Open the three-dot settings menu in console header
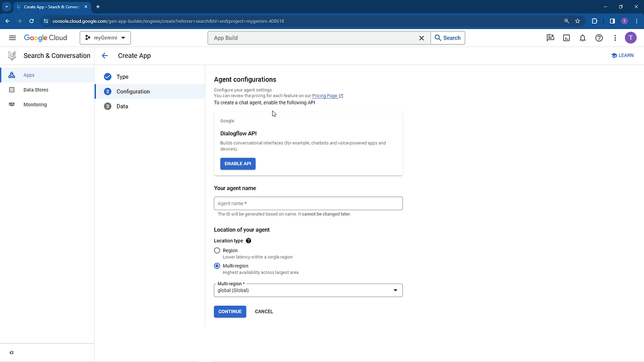 (615, 37)
